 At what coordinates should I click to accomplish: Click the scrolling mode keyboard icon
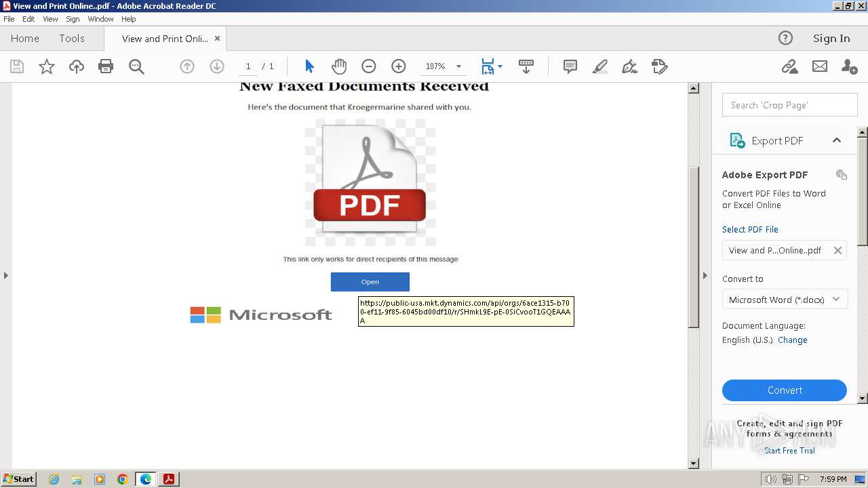click(x=526, y=66)
